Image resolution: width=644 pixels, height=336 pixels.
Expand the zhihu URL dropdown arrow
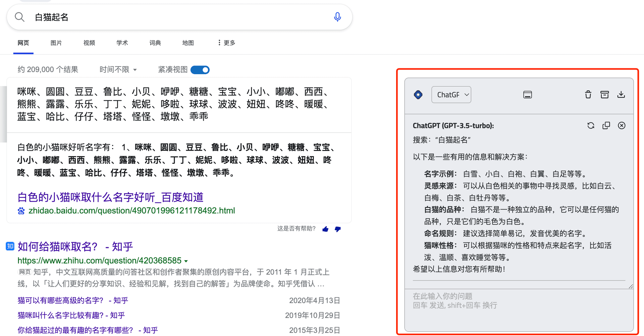click(186, 261)
